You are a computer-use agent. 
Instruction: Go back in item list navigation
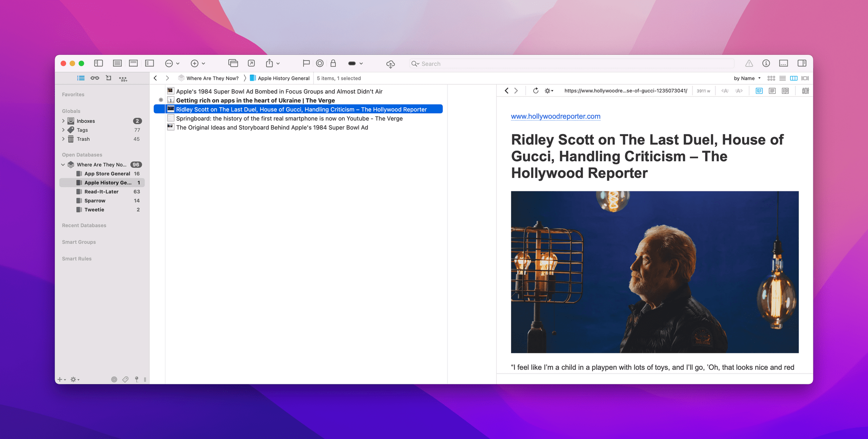156,78
